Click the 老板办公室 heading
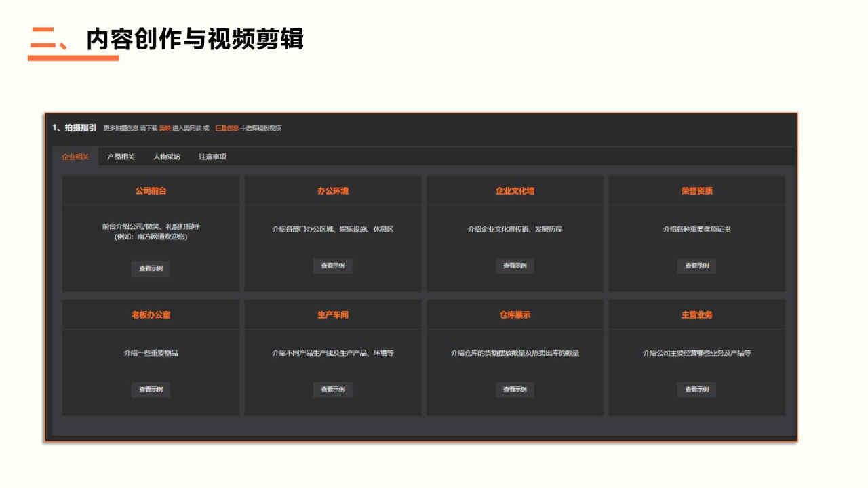 pyautogui.click(x=151, y=315)
